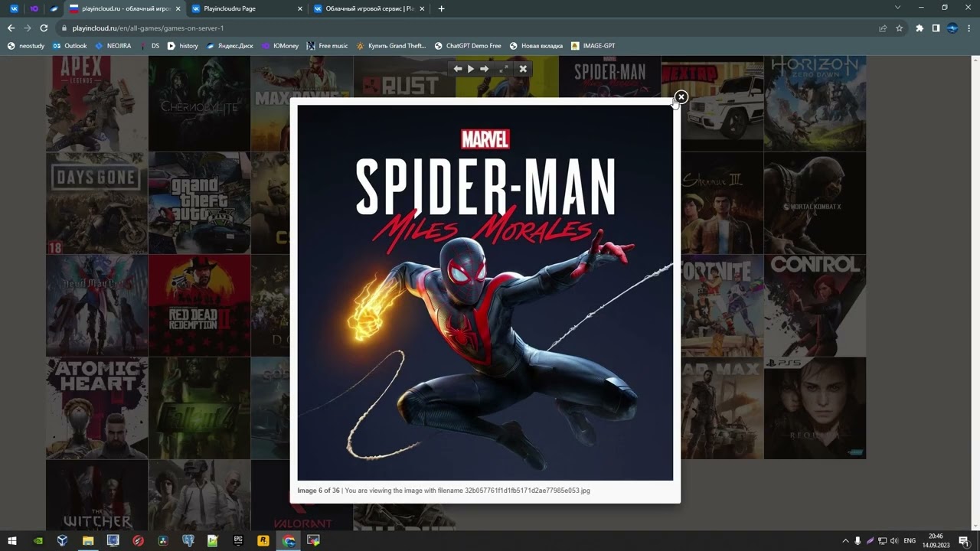Open browser Extensions puzzle icon
Image resolution: width=980 pixels, height=551 pixels.
920,28
